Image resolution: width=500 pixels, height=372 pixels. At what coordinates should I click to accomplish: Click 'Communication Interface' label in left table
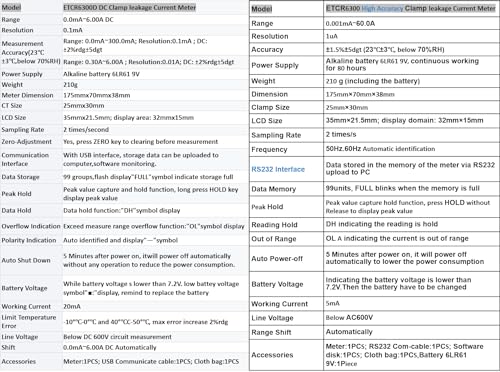pos(25,159)
